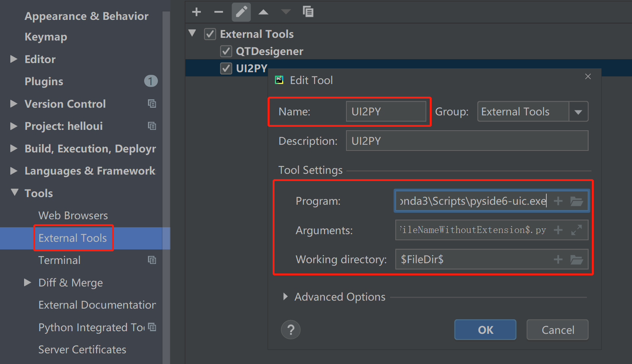Browse for Program file with folder icon

click(577, 201)
